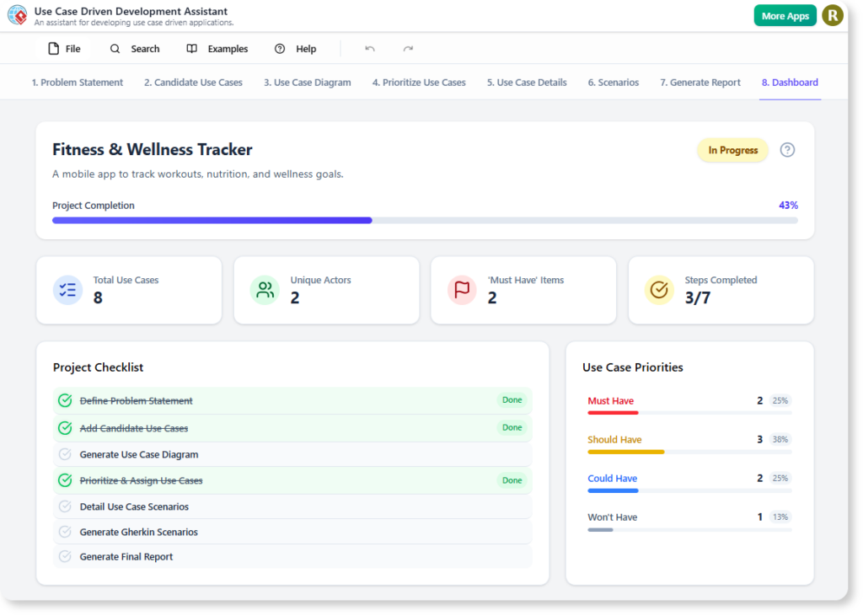The width and height of the screenshot is (863, 616).
Task: Switch to the Use Case Diagram tab
Action: [307, 83]
